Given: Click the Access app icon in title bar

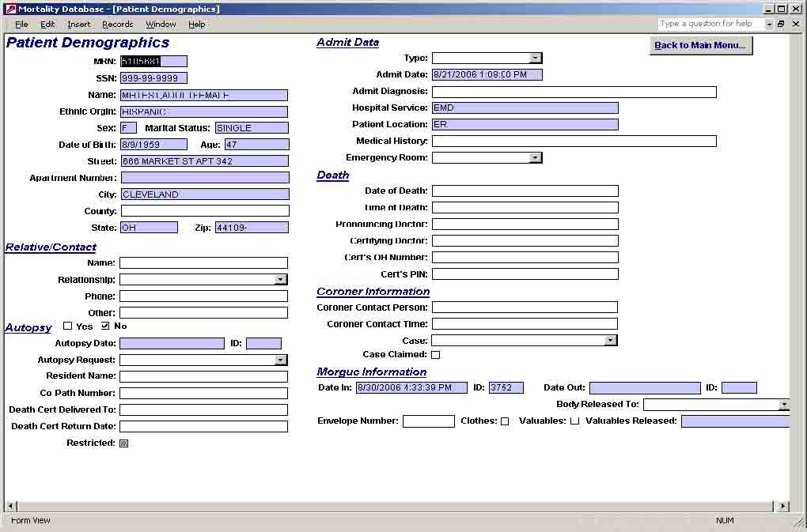Looking at the screenshot, I should 10,9.
